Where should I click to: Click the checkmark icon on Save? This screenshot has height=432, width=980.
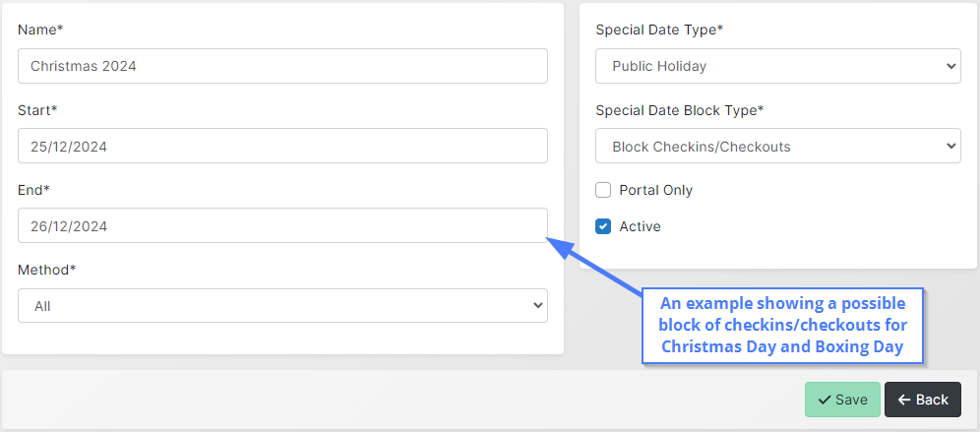[x=825, y=400]
